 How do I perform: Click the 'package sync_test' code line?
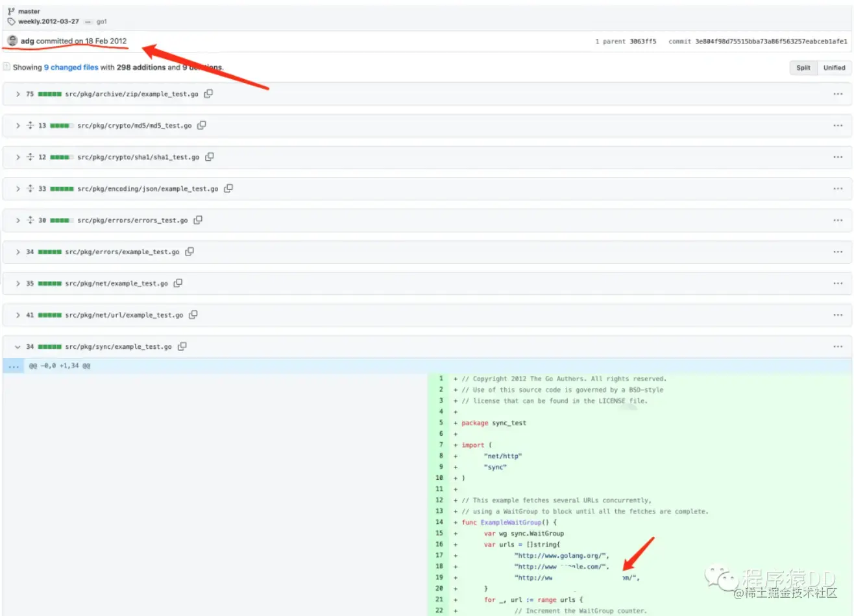click(x=494, y=423)
